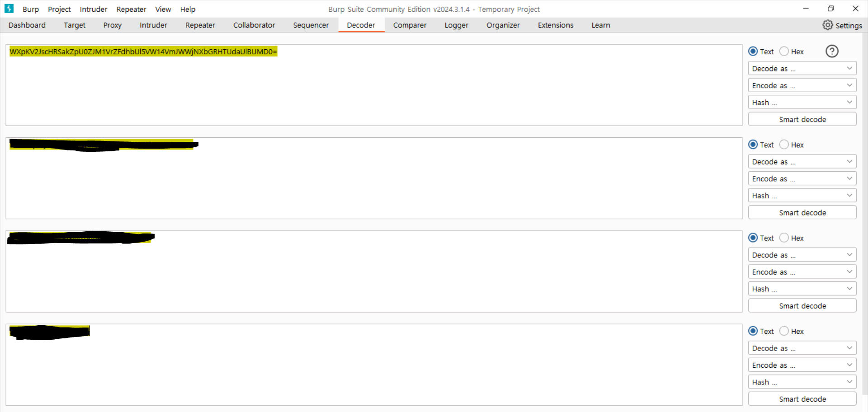Open first panel's Encode as dropdown
The height and width of the screenshot is (412, 868).
click(x=802, y=85)
